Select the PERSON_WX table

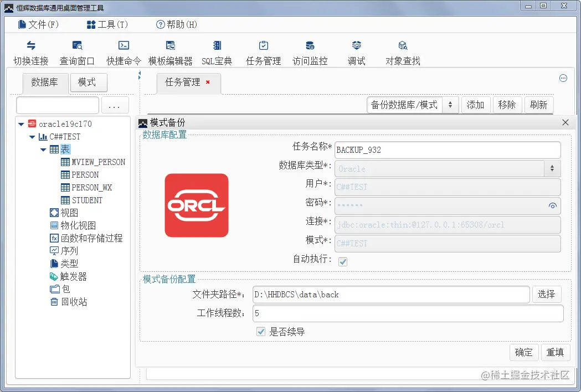(x=86, y=188)
